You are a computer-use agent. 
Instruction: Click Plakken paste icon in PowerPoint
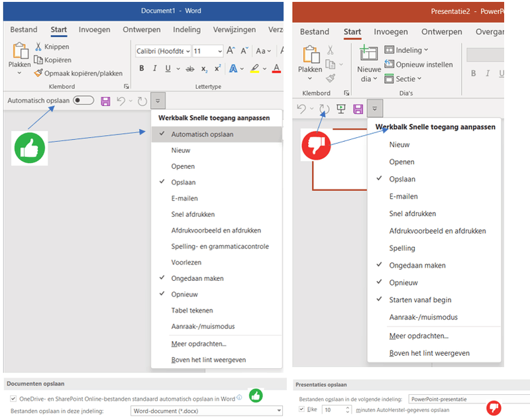coord(311,55)
